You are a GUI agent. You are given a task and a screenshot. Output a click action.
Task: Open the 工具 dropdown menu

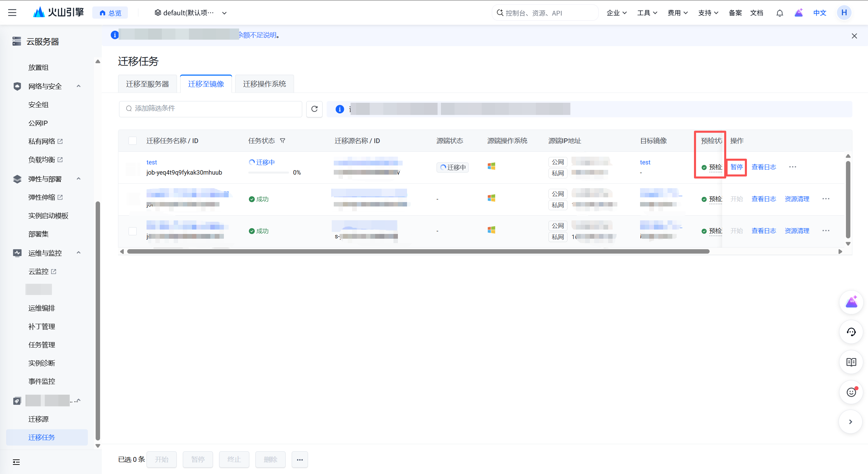tap(647, 13)
